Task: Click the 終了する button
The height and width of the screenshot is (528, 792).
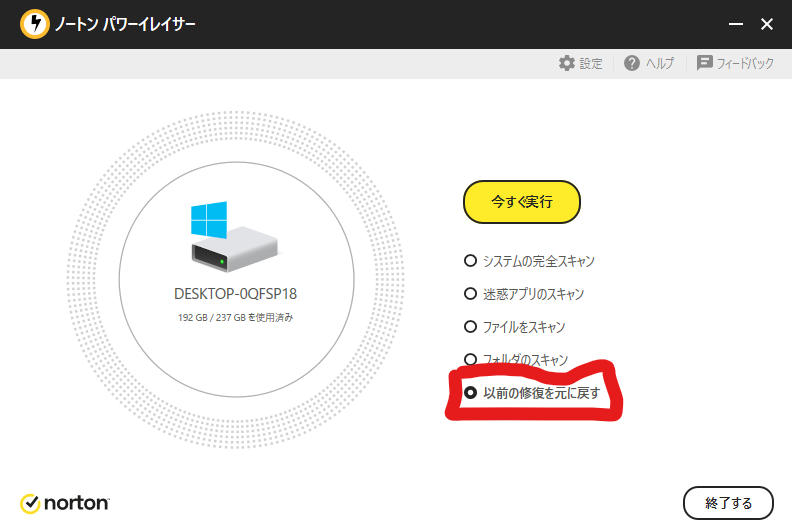Action: tap(728, 503)
